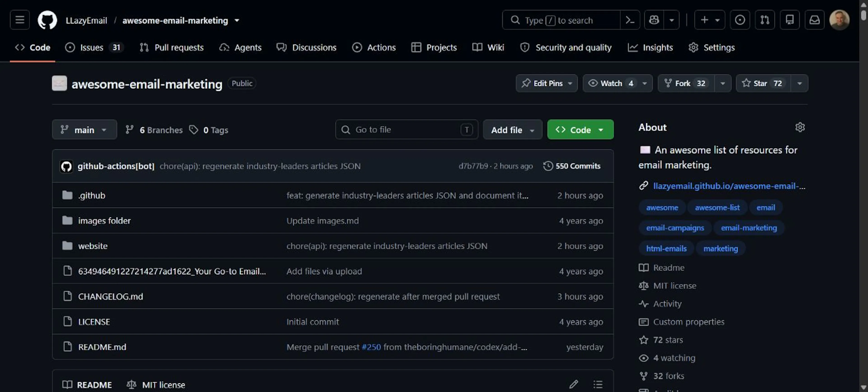Select the awesome-list topic tag

[717, 208]
